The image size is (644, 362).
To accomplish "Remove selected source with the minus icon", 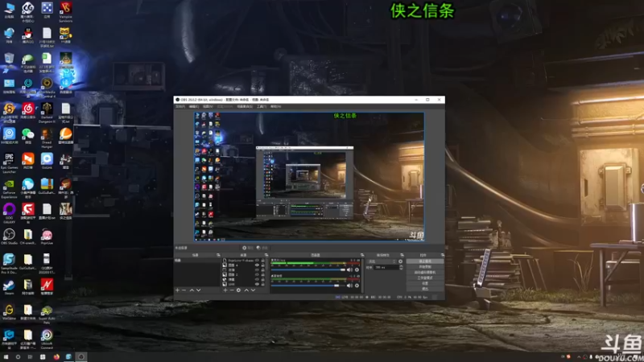I will [232, 290].
